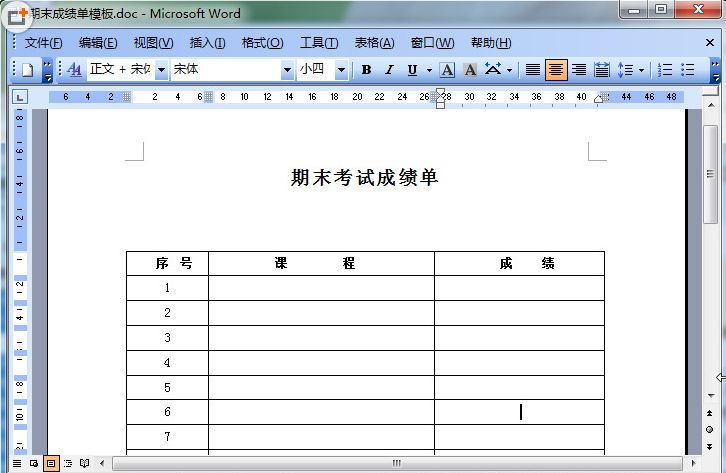Click vertical scrollbar up arrow
Viewport: 726px width, 473px height.
click(710, 106)
